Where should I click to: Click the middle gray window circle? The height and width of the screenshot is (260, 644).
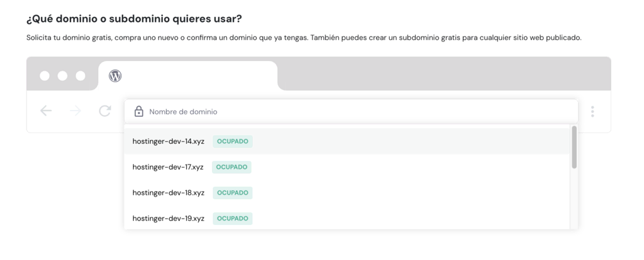point(62,76)
